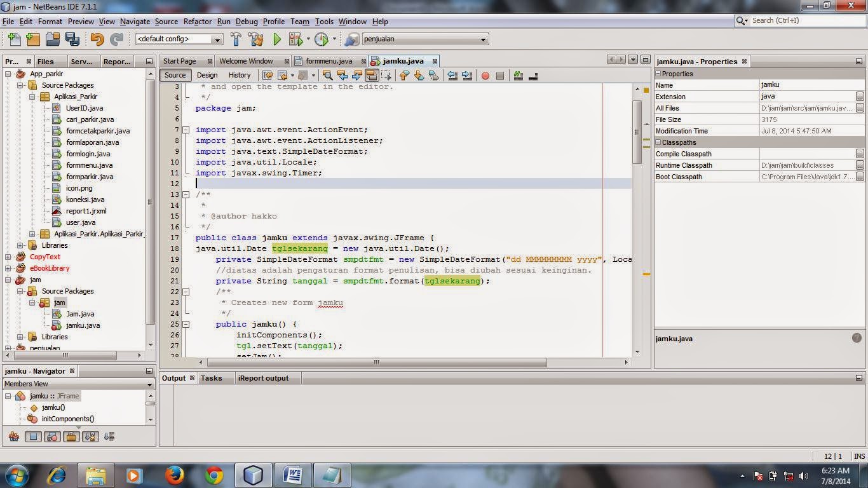Collapse the import statements fold at line 7

click(186, 130)
